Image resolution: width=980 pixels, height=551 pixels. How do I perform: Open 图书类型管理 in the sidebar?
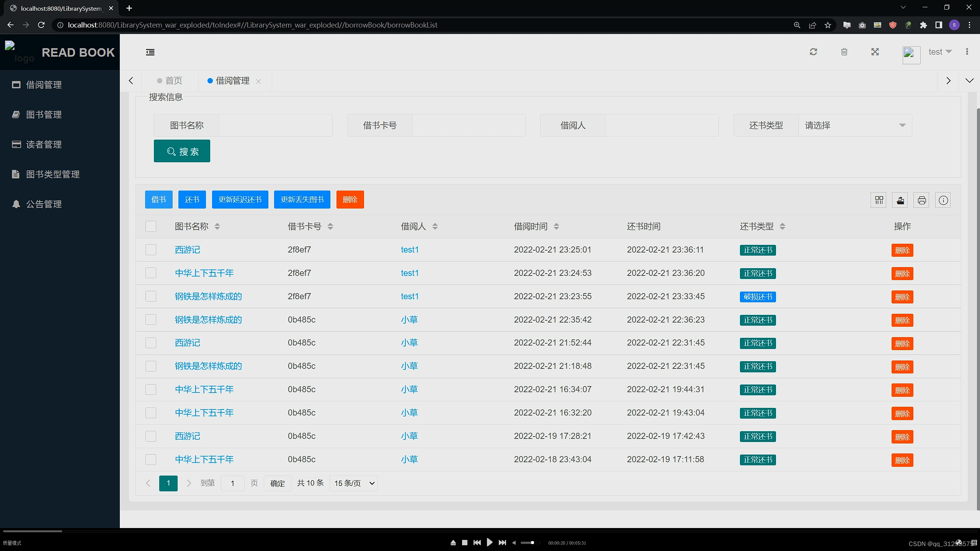(x=52, y=174)
